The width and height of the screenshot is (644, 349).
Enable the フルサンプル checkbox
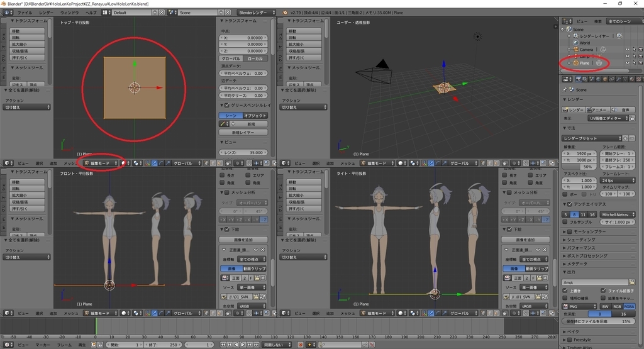tap(565, 222)
